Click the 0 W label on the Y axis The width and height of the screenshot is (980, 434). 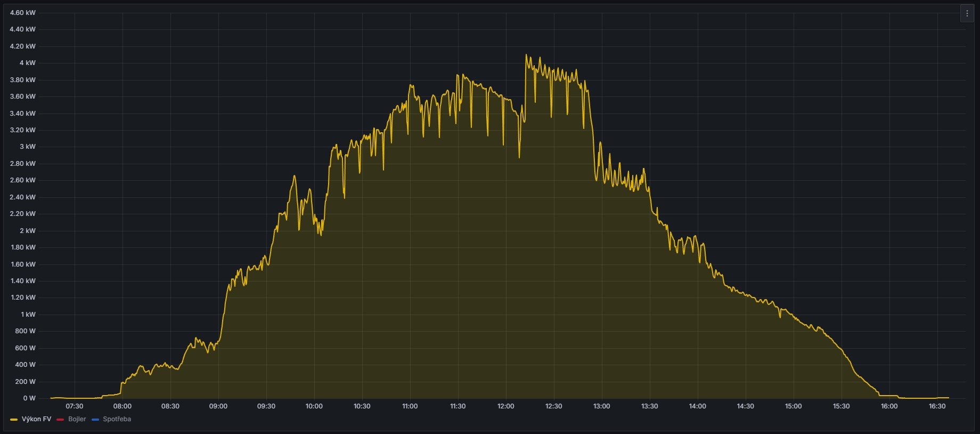click(29, 398)
